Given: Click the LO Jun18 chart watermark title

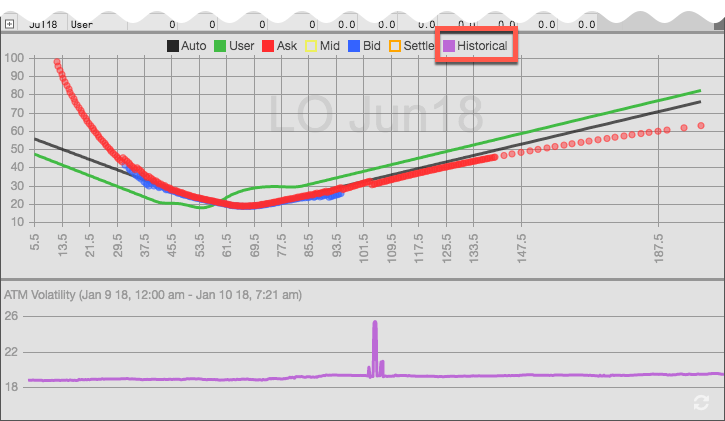Looking at the screenshot, I should click(376, 115).
